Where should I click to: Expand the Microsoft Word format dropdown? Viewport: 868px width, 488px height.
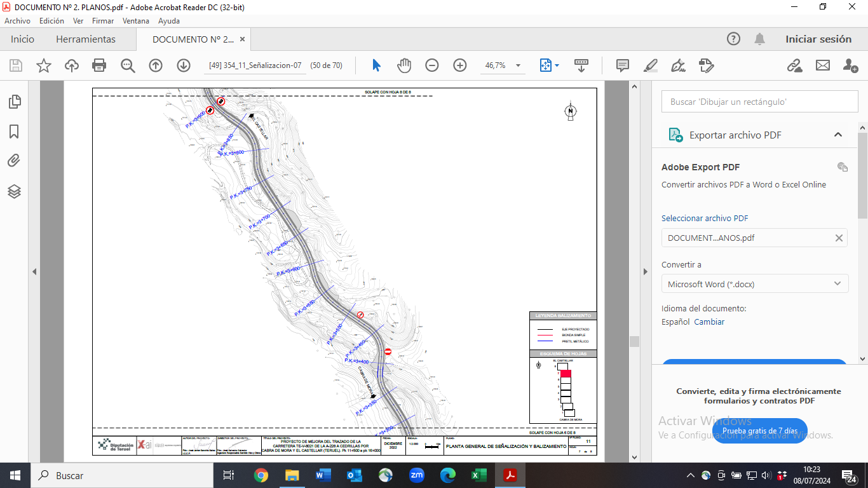pos(754,284)
